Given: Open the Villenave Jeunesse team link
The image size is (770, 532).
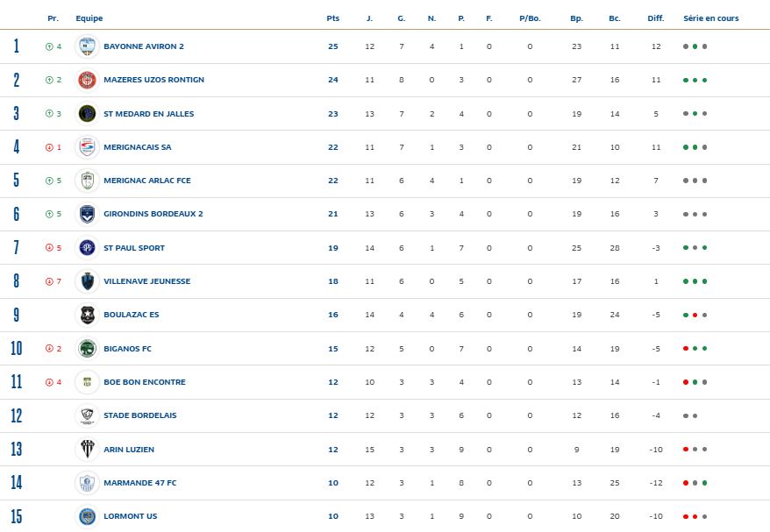Looking at the screenshot, I should 146,281.
